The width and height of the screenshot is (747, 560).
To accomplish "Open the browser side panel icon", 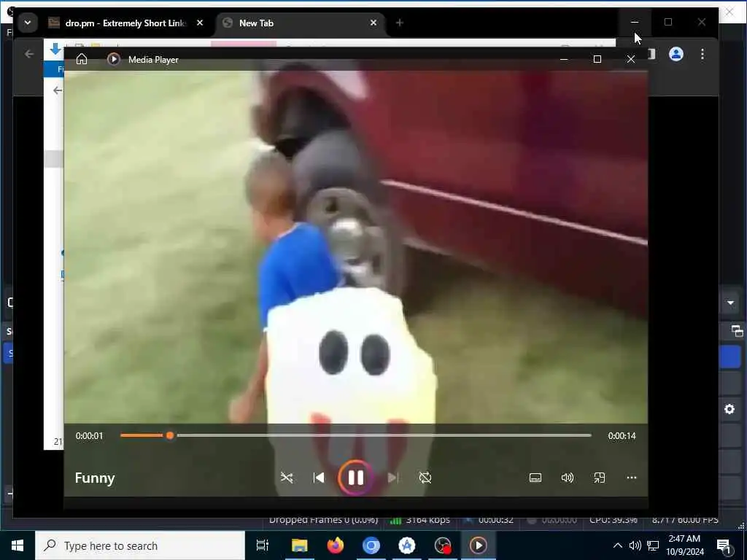I will (651, 54).
